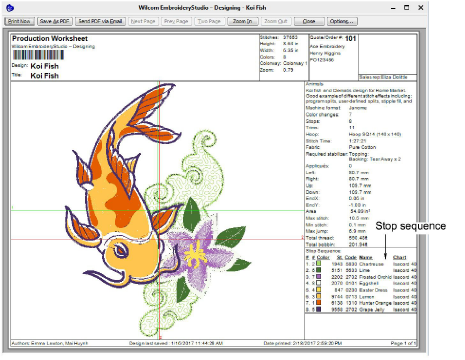This screenshot has height=360, width=465.
Task: Click the Two Page button
Action: 209,21
